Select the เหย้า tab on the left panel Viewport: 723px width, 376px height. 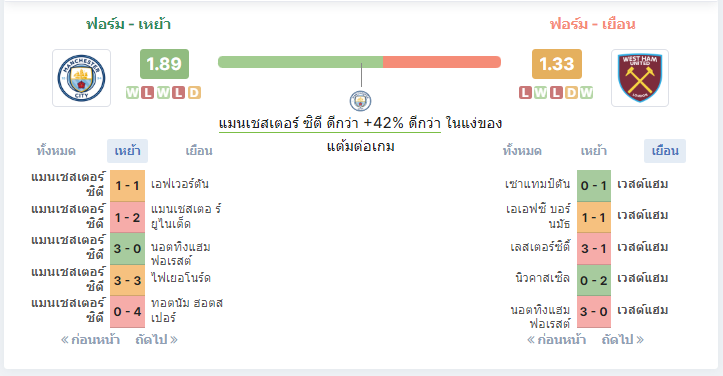click(127, 151)
